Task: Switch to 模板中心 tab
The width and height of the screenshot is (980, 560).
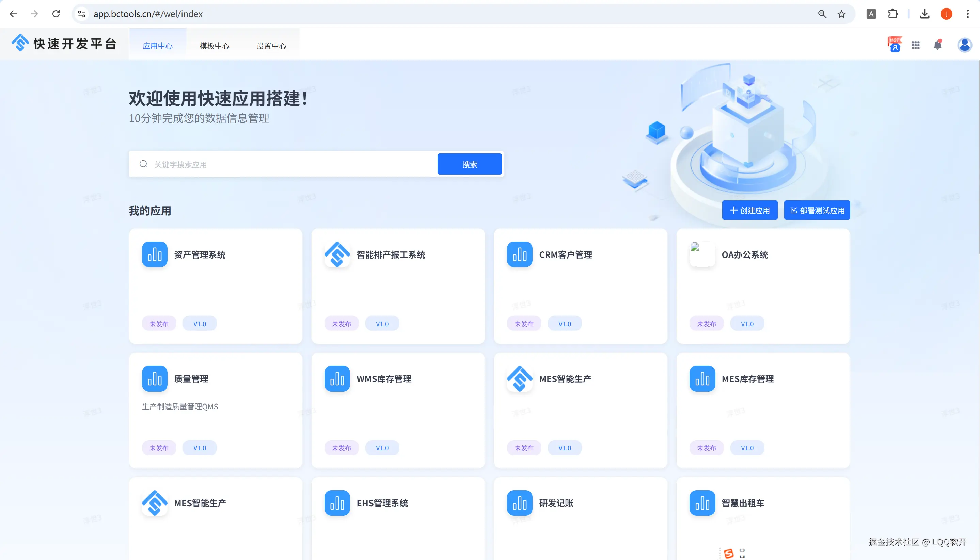Action: tap(215, 46)
